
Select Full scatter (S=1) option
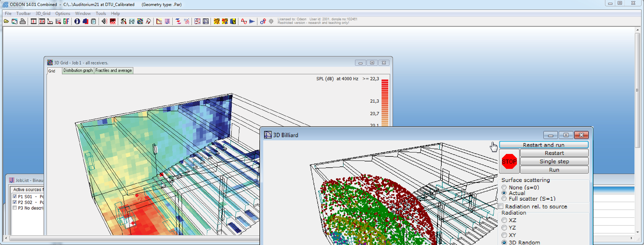click(504, 198)
